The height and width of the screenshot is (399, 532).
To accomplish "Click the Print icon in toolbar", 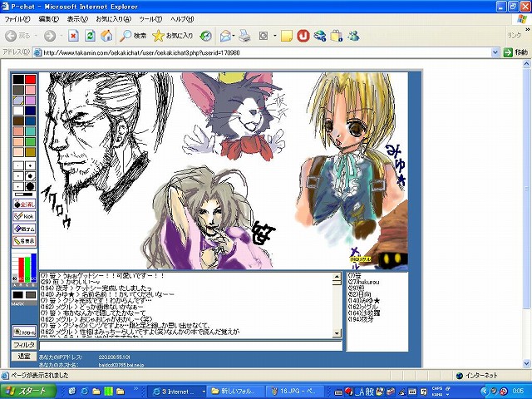I will pos(244,36).
